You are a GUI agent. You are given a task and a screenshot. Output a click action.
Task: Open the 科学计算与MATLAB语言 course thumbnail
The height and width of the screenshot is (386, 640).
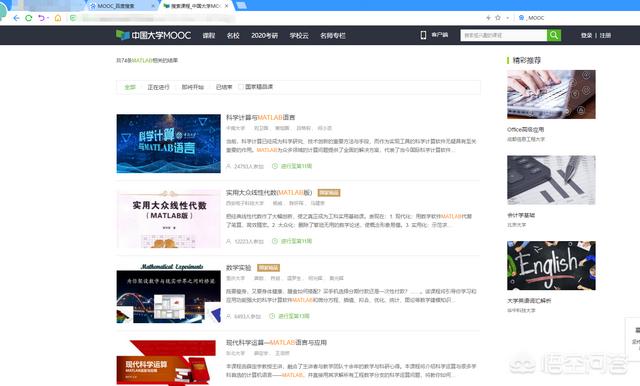169,144
